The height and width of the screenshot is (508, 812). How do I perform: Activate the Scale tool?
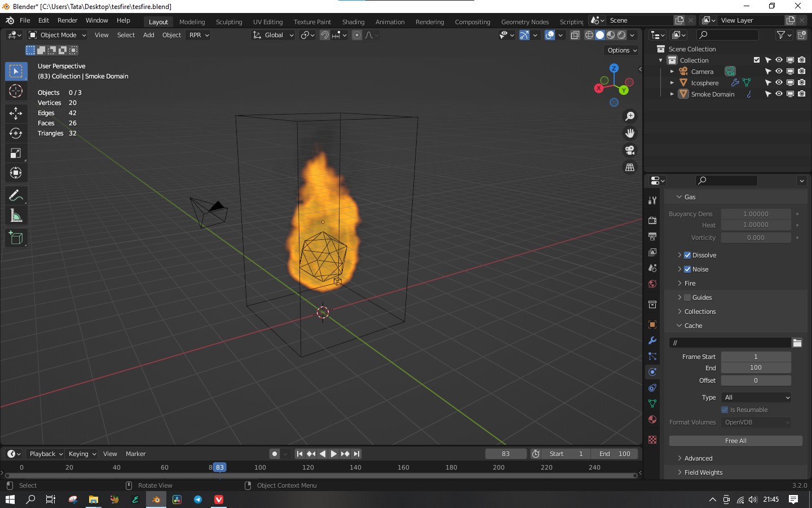(x=16, y=153)
